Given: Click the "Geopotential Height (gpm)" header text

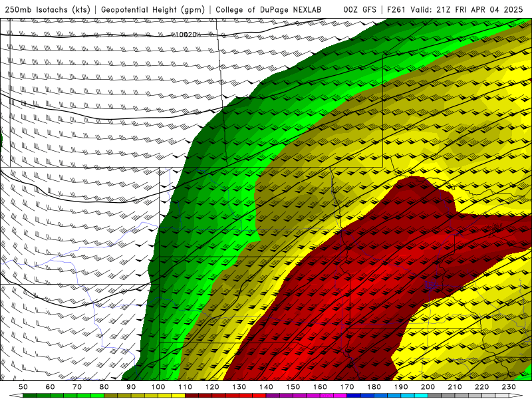Looking at the screenshot, I should click(x=153, y=9).
